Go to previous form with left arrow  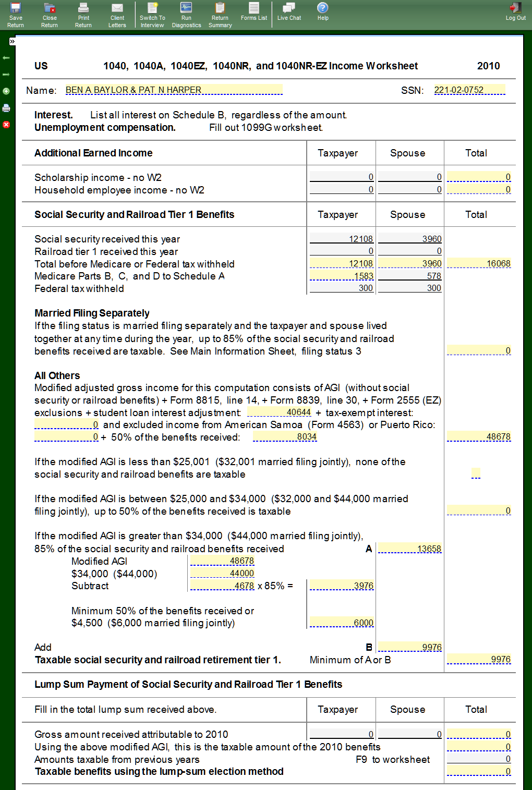(6, 58)
